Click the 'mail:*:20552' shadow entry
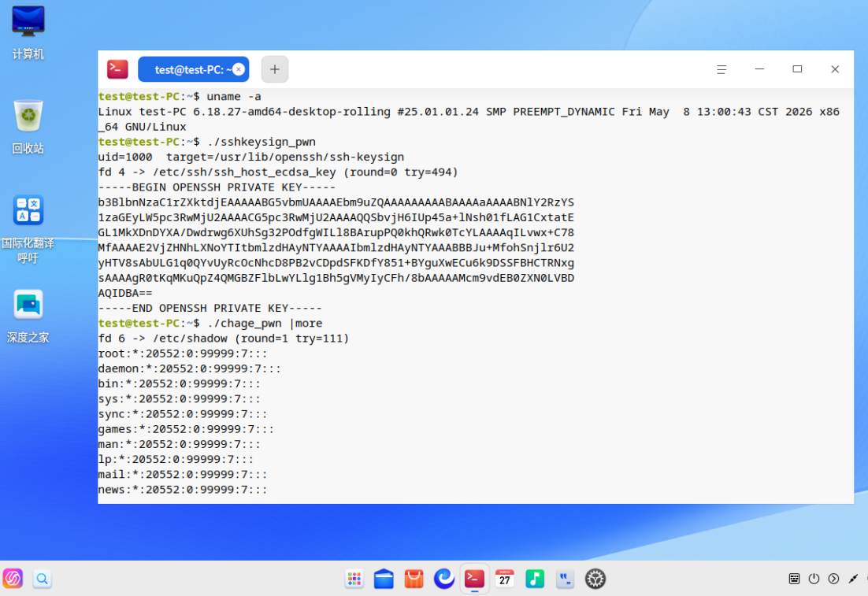 183,474
